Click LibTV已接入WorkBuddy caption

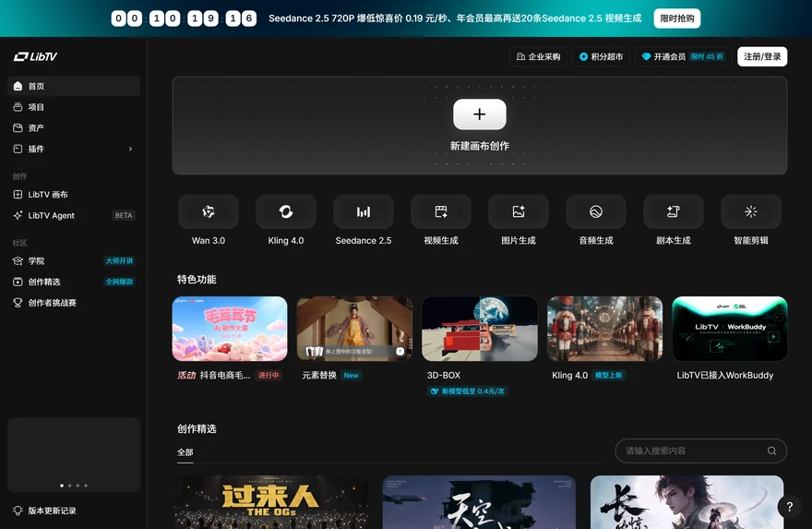point(725,375)
